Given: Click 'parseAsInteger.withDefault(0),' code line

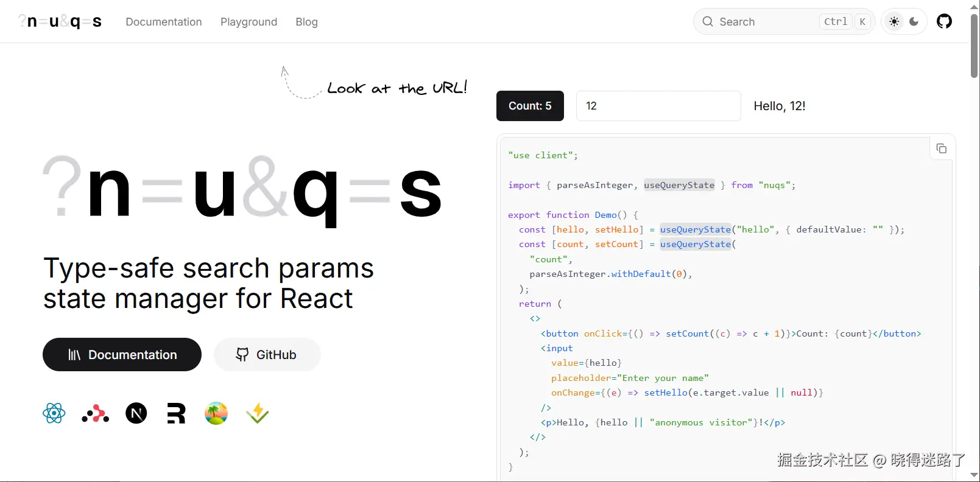Looking at the screenshot, I should (x=611, y=274).
